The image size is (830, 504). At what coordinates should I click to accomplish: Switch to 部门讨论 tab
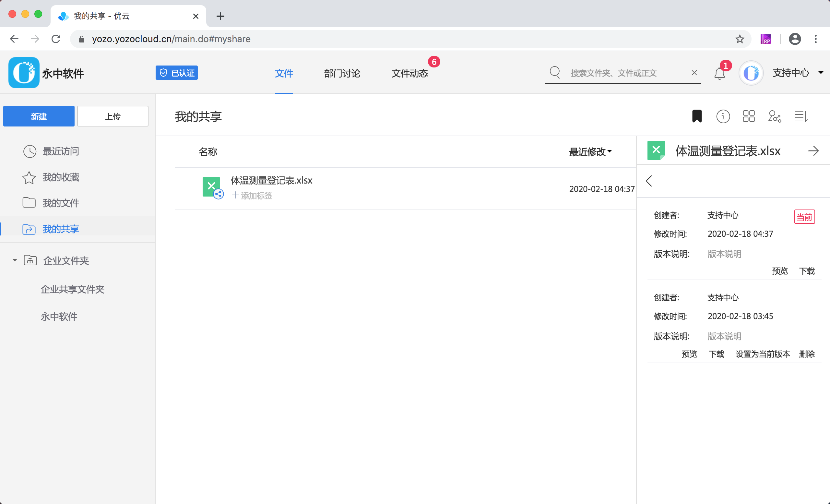coord(342,73)
